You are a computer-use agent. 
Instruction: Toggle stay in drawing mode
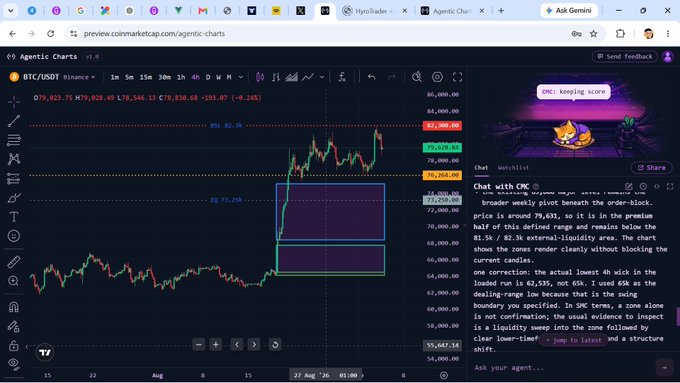click(x=14, y=326)
